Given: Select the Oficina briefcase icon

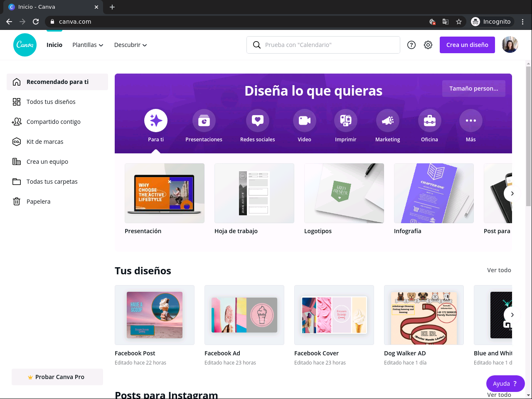Looking at the screenshot, I should coord(430,121).
